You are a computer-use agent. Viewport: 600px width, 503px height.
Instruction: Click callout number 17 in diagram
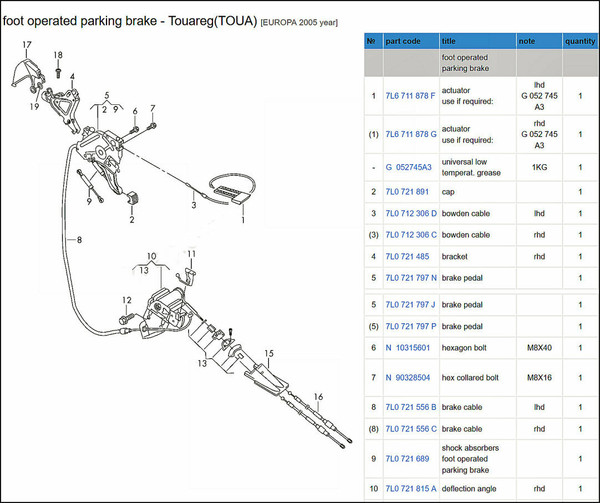[27, 45]
